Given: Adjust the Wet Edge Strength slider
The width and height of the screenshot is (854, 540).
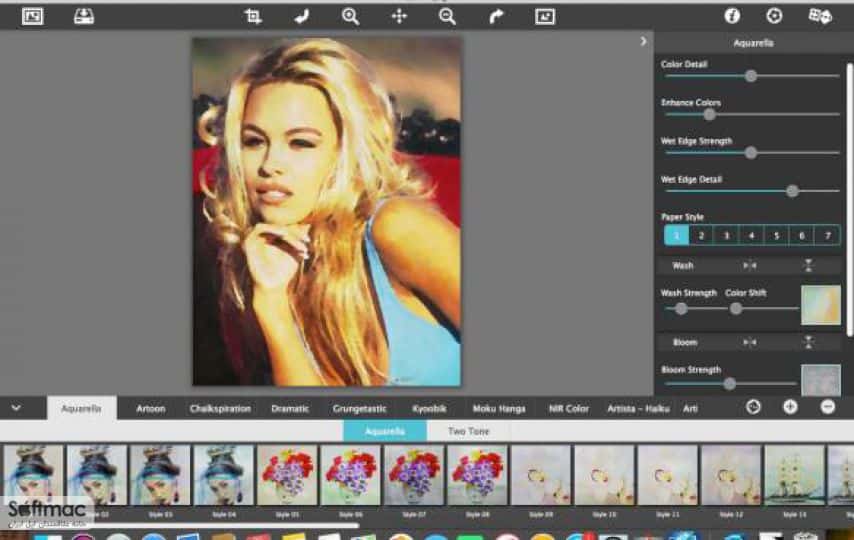Looking at the screenshot, I should pos(751,153).
